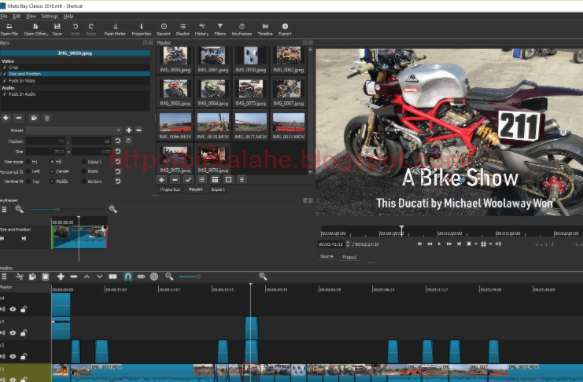Open the Keyframes panel from the toolbar
Screen dimensions: 583x382
pos(242,29)
